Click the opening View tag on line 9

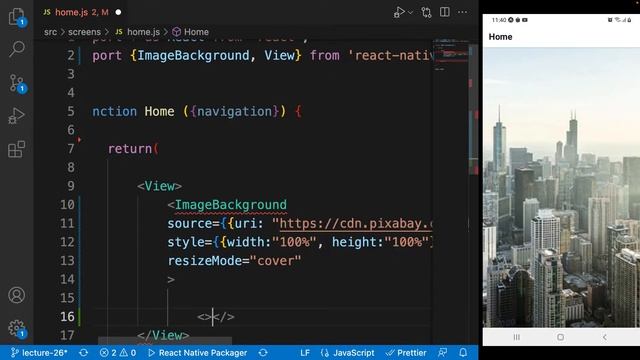tap(160, 186)
